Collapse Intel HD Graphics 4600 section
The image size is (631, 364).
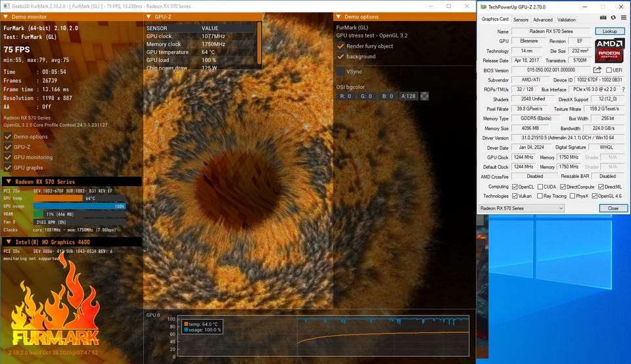coord(9,242)
